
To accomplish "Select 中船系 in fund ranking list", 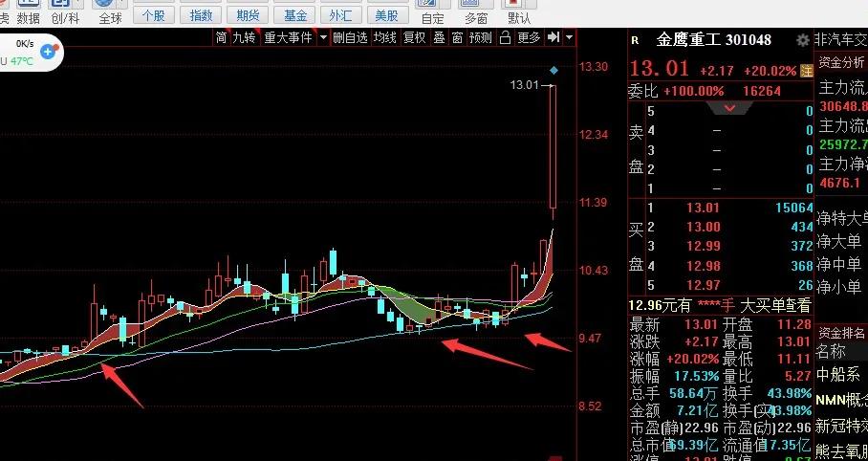I will tap(837, 374).
